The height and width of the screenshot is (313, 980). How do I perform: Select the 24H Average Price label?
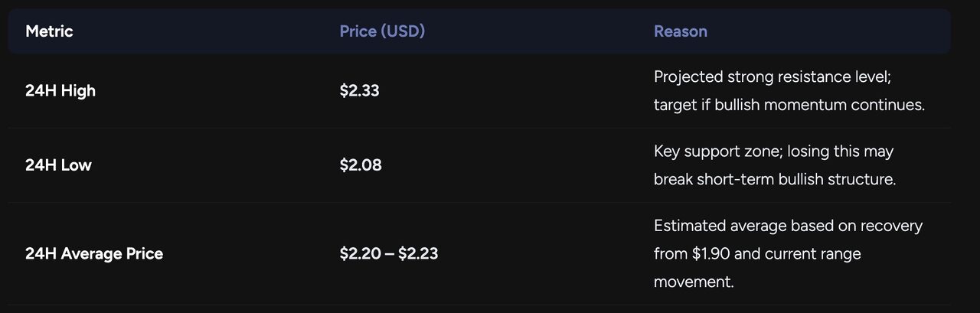click(94, 254)
